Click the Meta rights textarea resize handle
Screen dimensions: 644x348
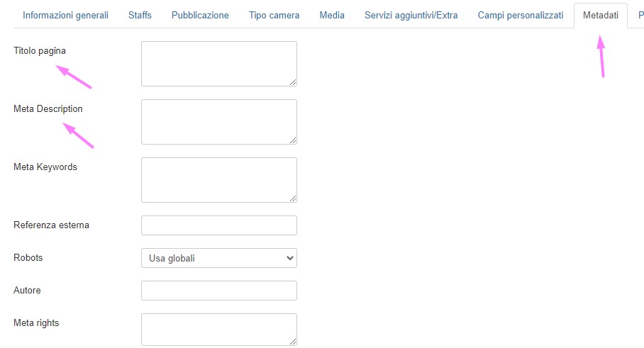(x=293, y=342)
